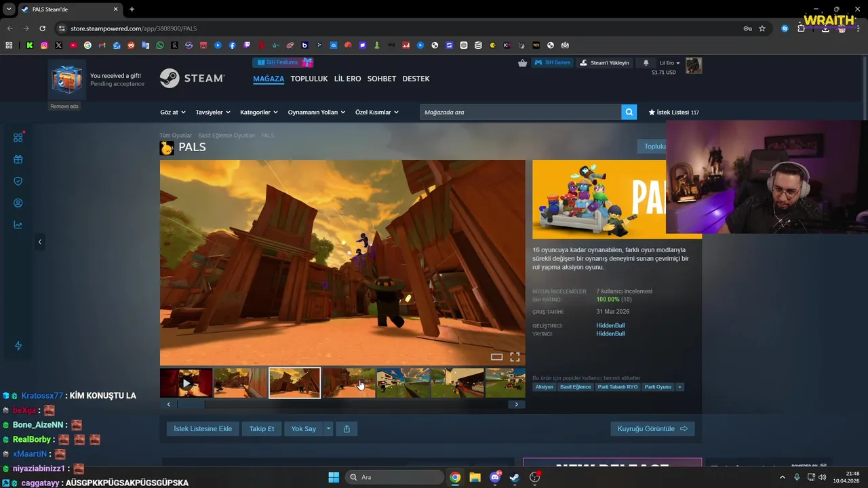Click the SIH Games button

click(x=553, y=63)
